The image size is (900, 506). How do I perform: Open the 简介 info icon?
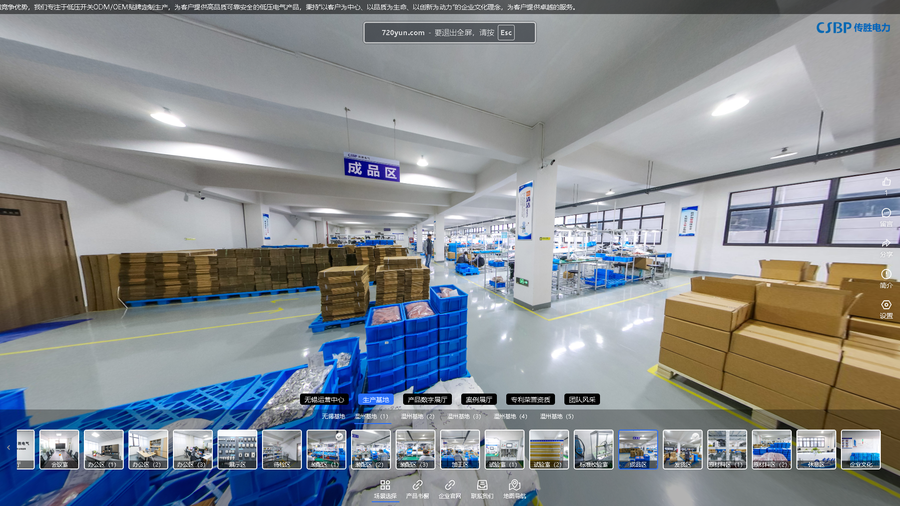pyautogui.click(x=886, y=274)
